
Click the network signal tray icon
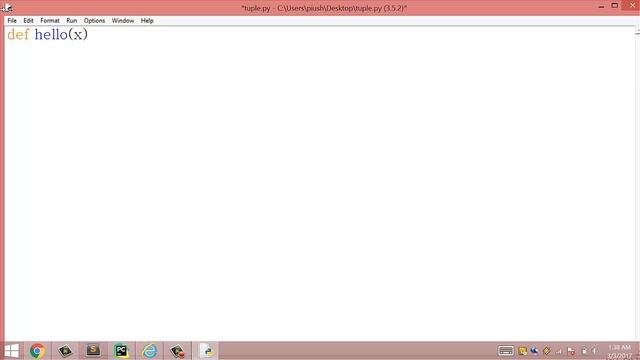tap(559, 351)
